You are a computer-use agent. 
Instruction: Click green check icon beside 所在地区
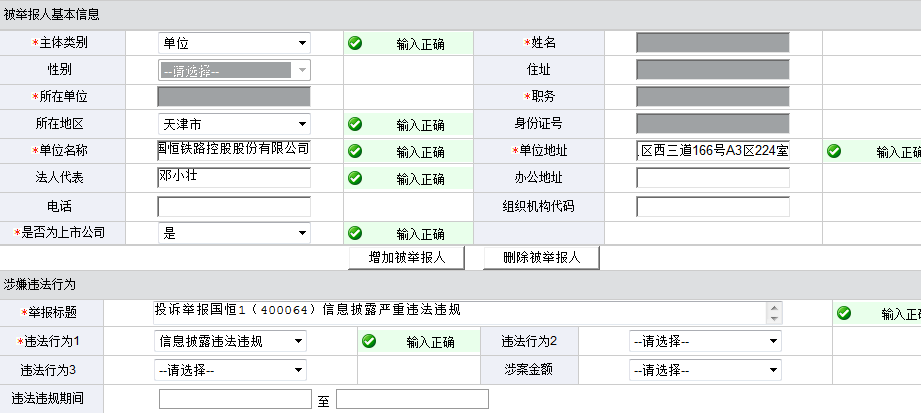click(x=355, y=124)
